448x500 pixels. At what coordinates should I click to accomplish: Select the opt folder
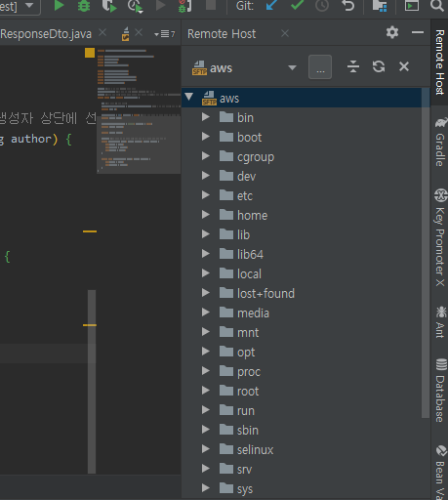tap(246, 352)
